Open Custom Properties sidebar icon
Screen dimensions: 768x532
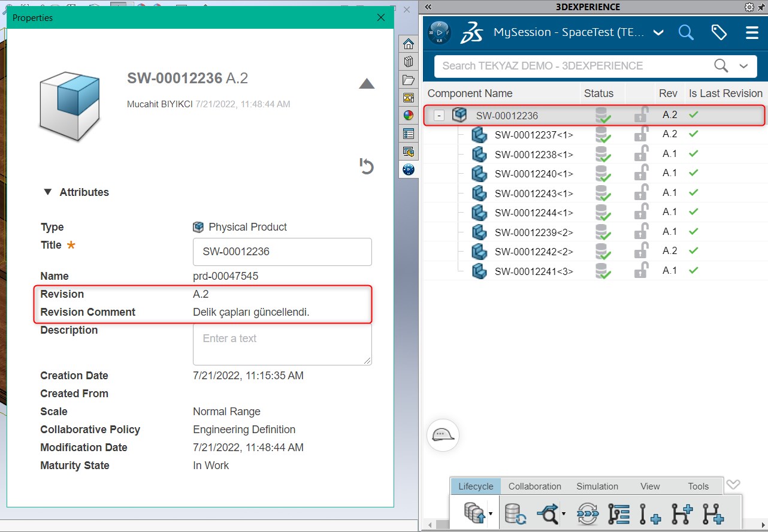409,134
